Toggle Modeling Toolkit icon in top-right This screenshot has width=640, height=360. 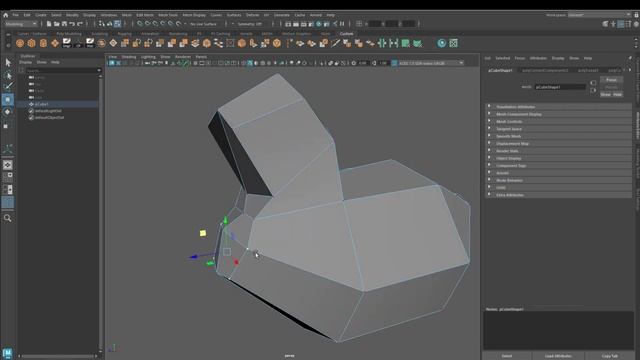(606, 24)
